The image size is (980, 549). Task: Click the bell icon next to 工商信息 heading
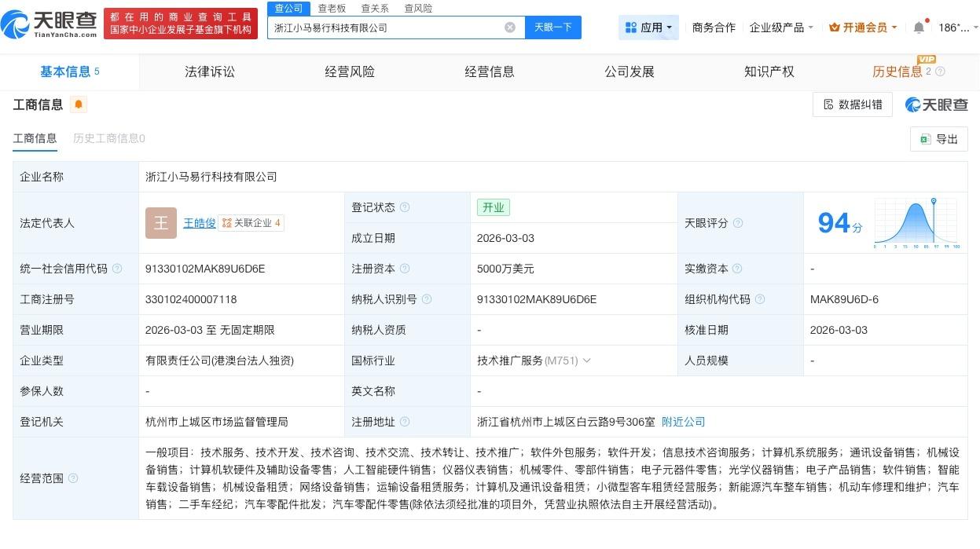click(x=77, y=104)
